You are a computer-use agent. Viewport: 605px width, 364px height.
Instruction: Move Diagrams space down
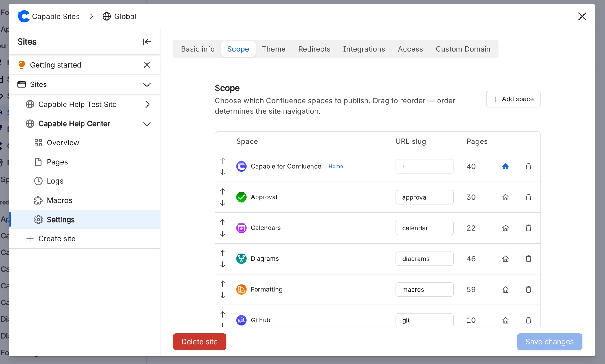[223, 265]
